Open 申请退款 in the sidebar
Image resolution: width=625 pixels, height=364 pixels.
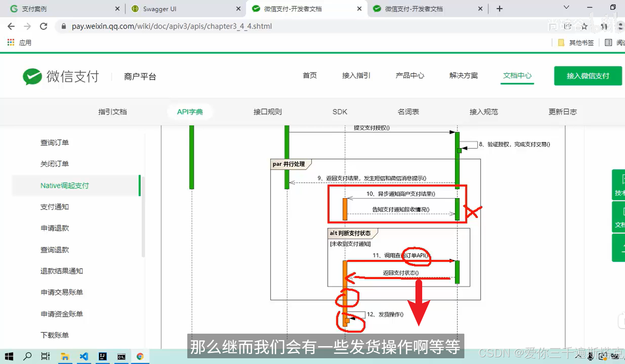55,228
